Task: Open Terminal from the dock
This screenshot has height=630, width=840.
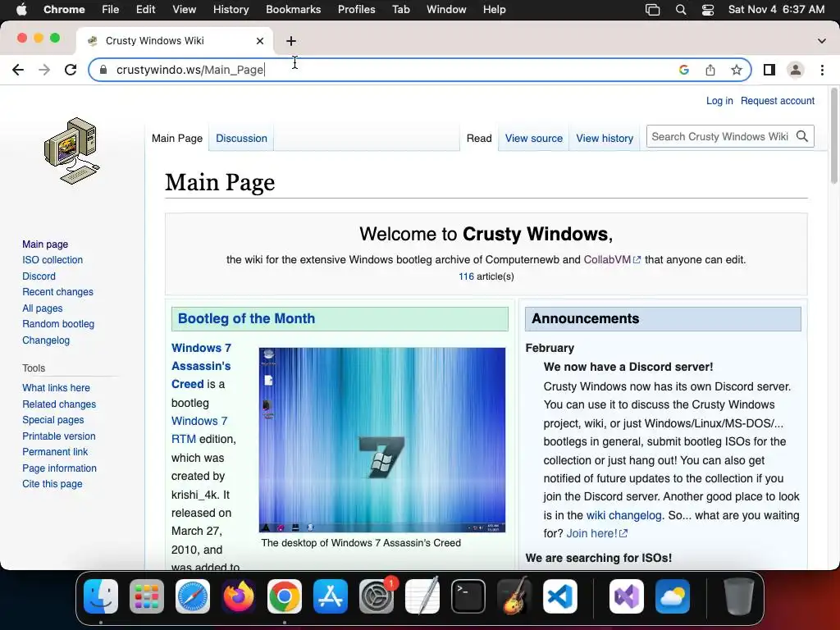Action: [468, 596]
